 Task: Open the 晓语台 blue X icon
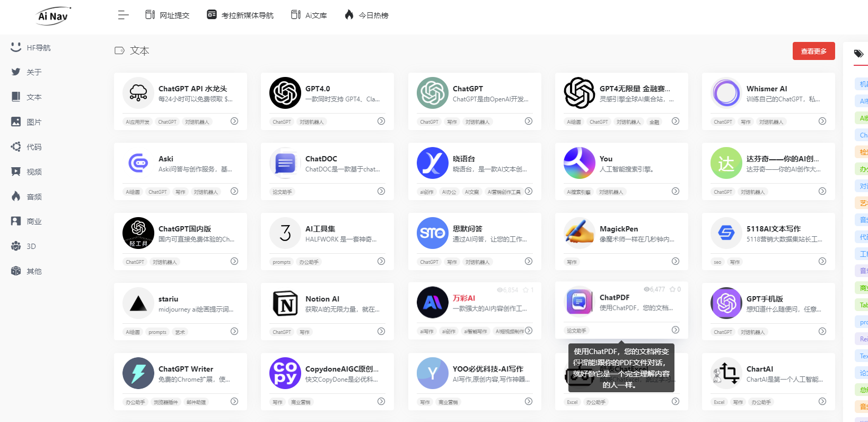[433, 163]
